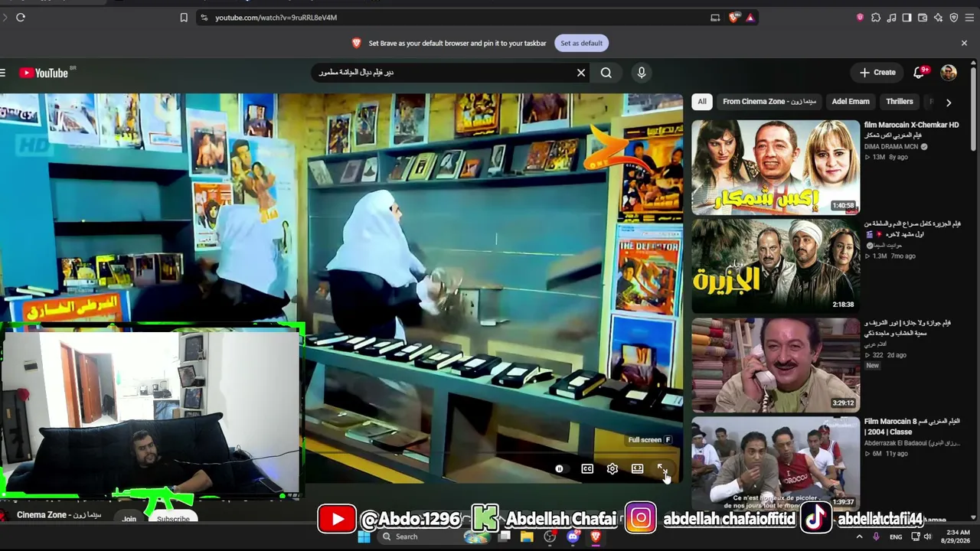The height and width of the screenshot is (551, 980).
Task: Show more filter chips with right arrow
Action: [949, 102]
